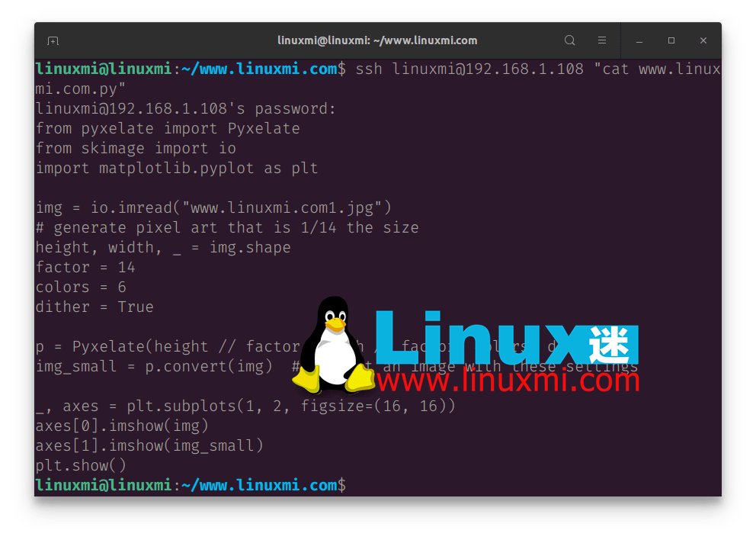Click the password prompt line

tap(186, 108)
